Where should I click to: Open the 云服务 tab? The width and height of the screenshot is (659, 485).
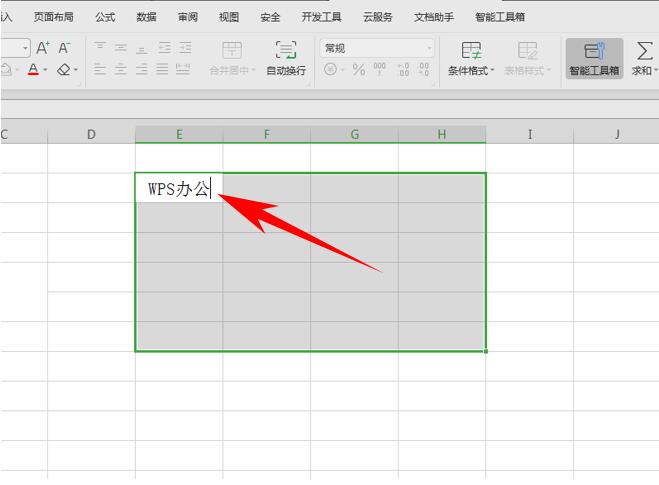[377, 17]
